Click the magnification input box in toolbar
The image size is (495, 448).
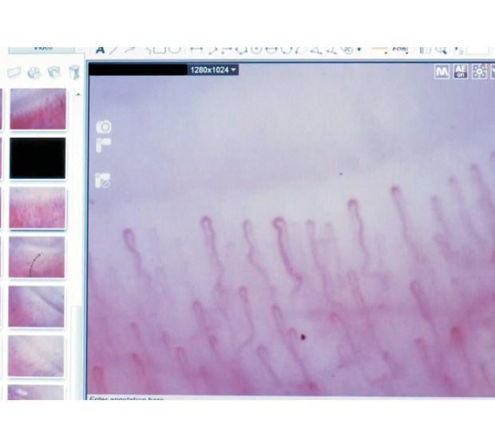click(477, 50)
